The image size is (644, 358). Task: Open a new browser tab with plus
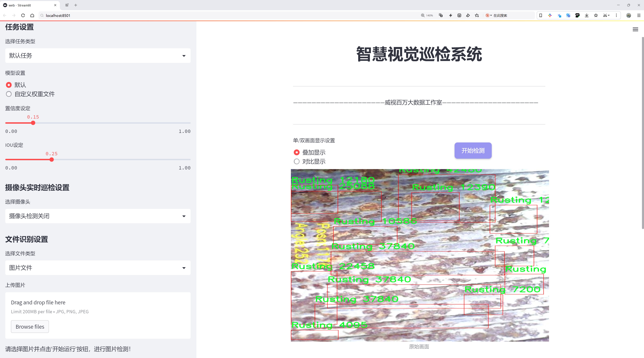pyautogui.click(x=76, y=5)
